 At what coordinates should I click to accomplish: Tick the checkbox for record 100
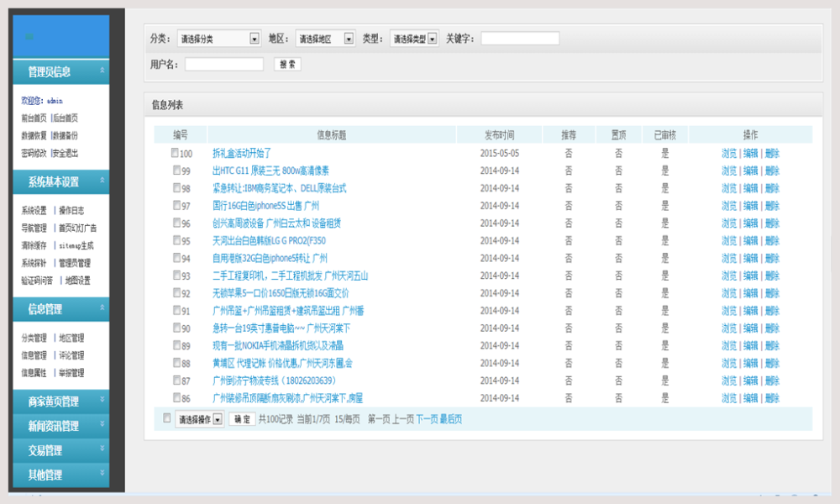point(175,153)
